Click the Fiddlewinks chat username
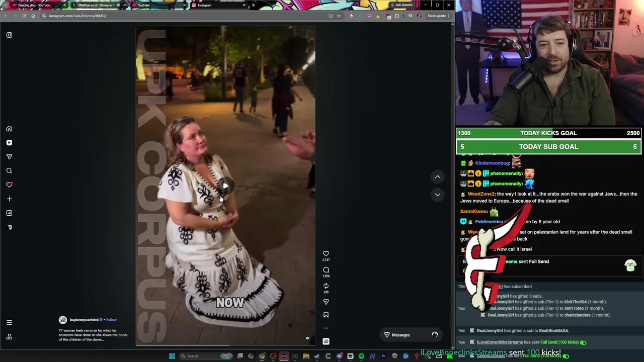 click(x=489, y=222)
